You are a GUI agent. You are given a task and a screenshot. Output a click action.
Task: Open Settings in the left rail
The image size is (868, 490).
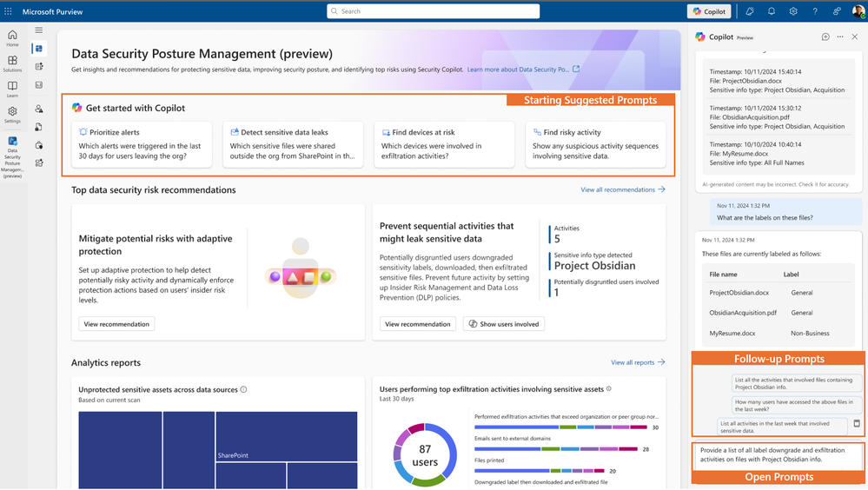[12, 115]
